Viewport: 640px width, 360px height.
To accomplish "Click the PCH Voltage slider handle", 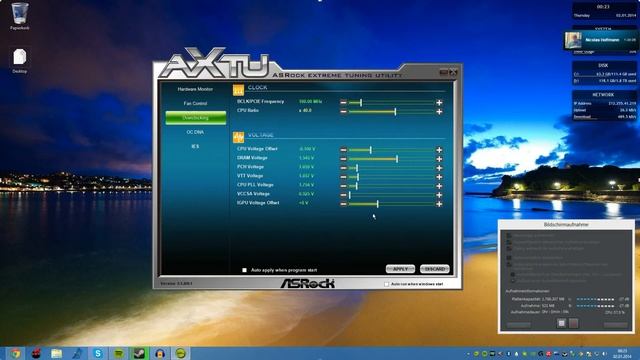I will click(357, 168).
